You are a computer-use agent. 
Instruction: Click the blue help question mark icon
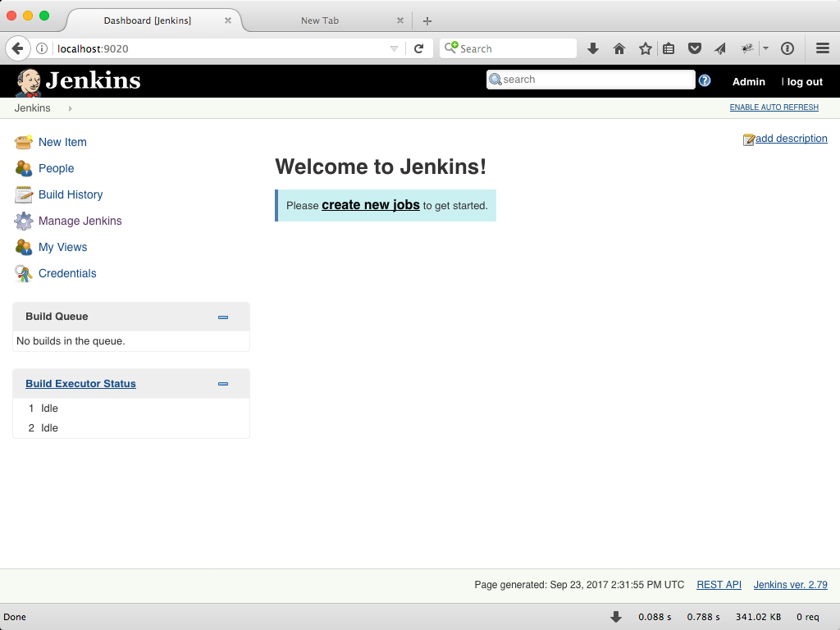point(705,80)
